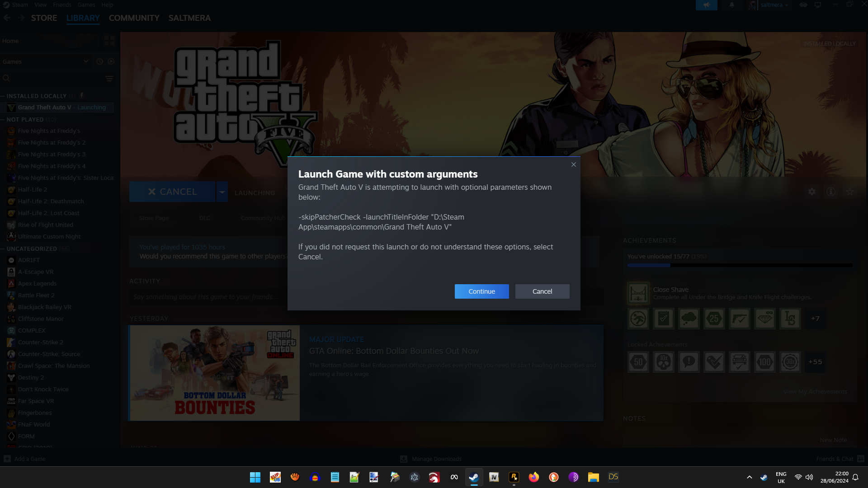Click the game settings gear icon

(x=812, y=192)
